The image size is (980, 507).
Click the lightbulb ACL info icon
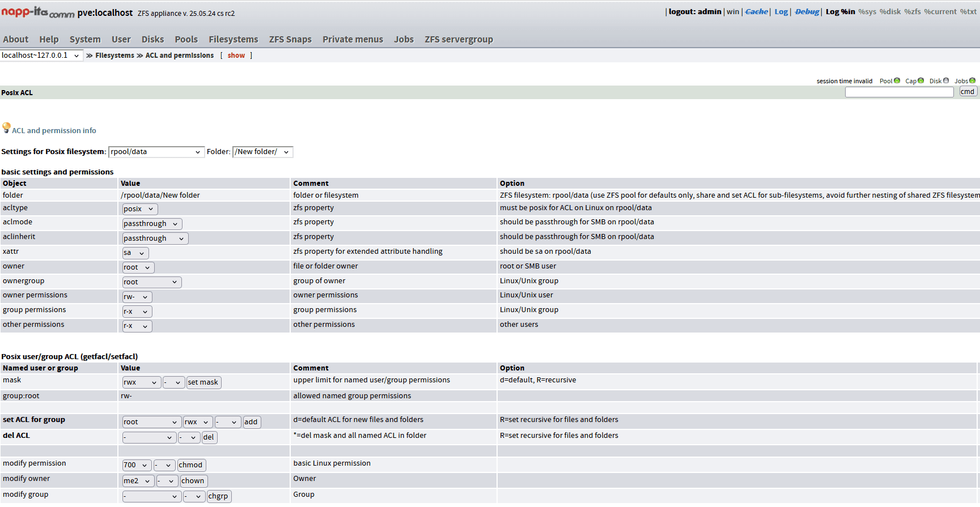pyautogui.click(x=6, y=127)
